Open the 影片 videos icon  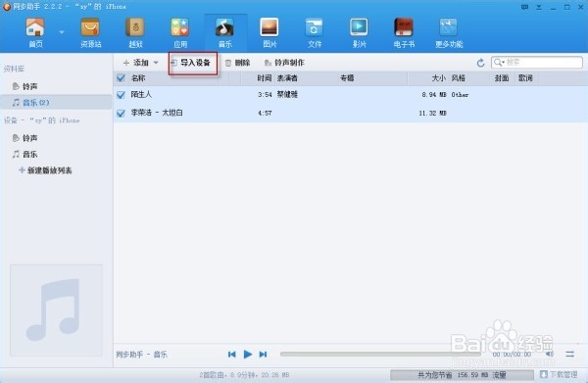pos(359,33)
